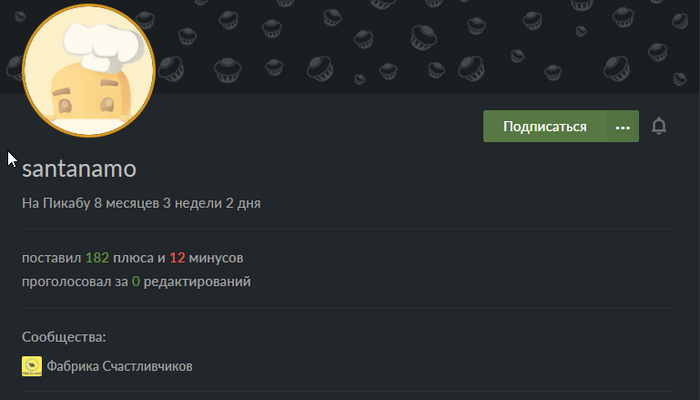
Task: Open the Фабрика Счастливчиков community link
Action: coord(120,366)
